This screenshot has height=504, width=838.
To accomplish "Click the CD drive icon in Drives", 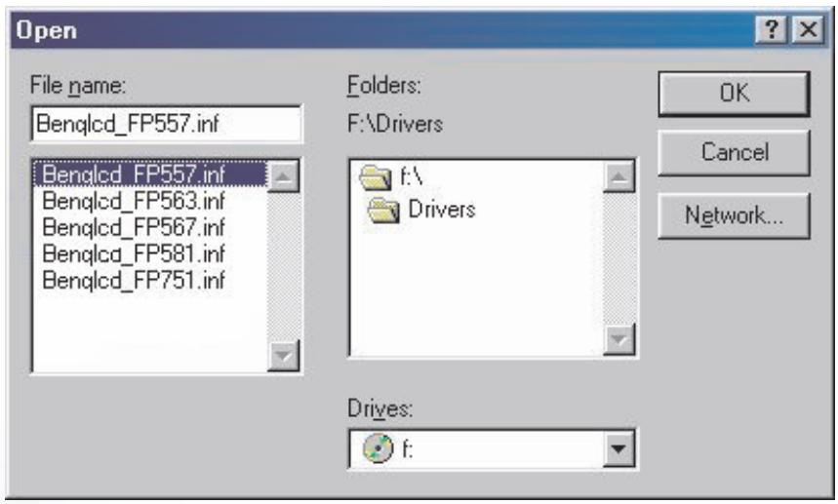I will coord(378,448).
